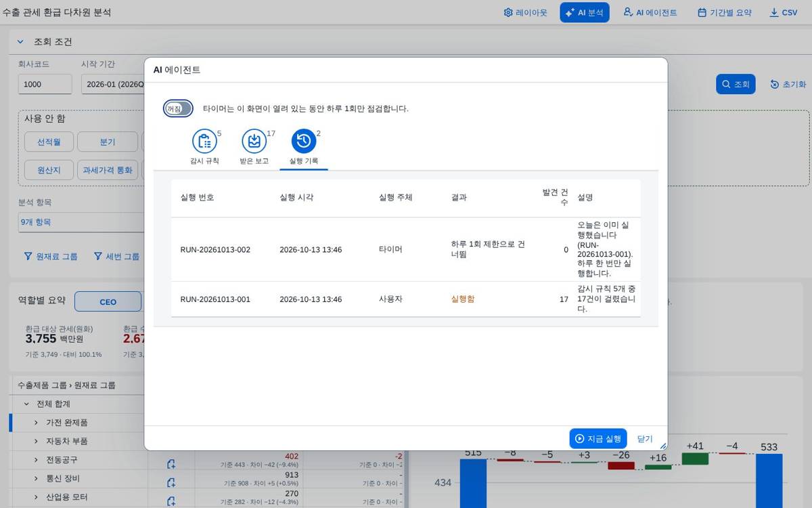Select row RUN-20261013-001 in the table
Viewport: 812px width, 508px height.
(x=405, y=299)
